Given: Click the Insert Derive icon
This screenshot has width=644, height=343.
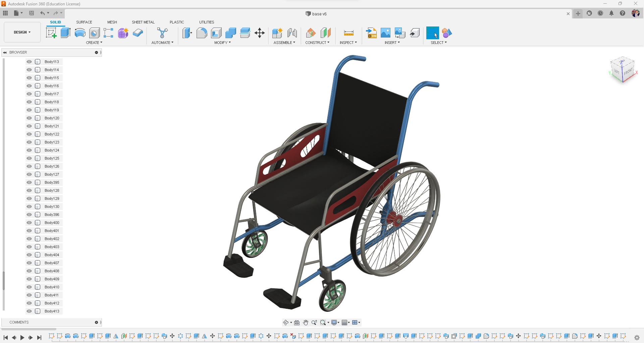Looking at the screenshot, I should [415, 33].
